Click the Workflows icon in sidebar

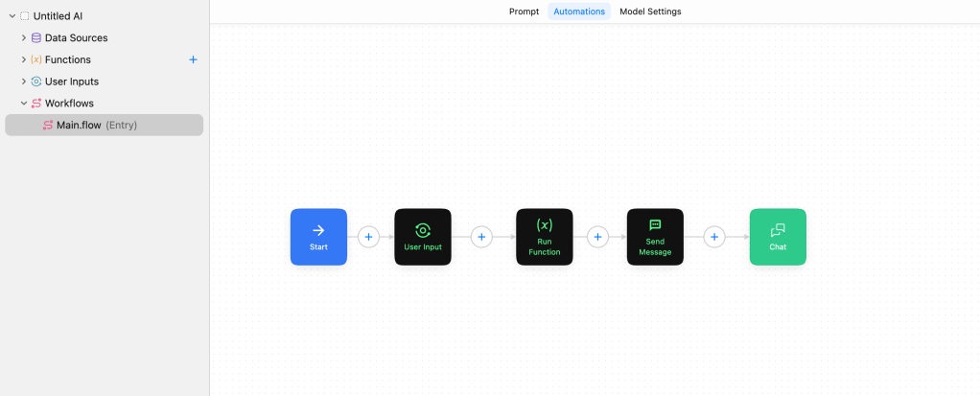tap(36, 104)
